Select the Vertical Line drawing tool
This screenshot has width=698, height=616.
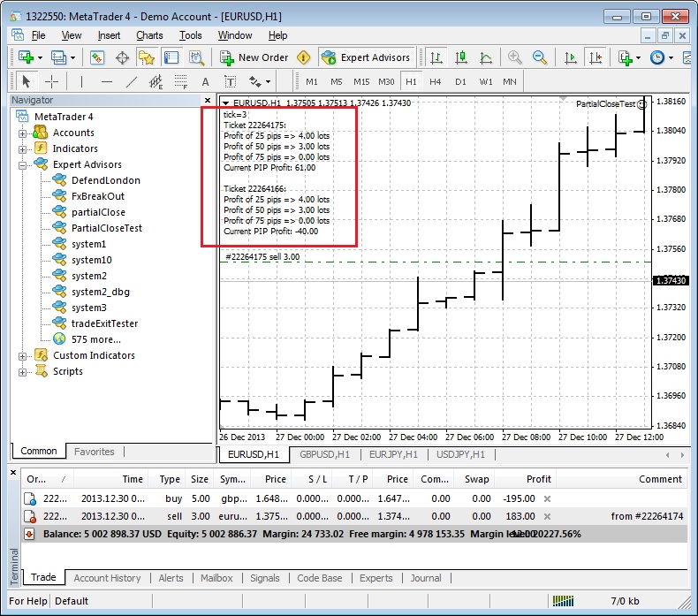pyautogui.click(x=81, y=81)
